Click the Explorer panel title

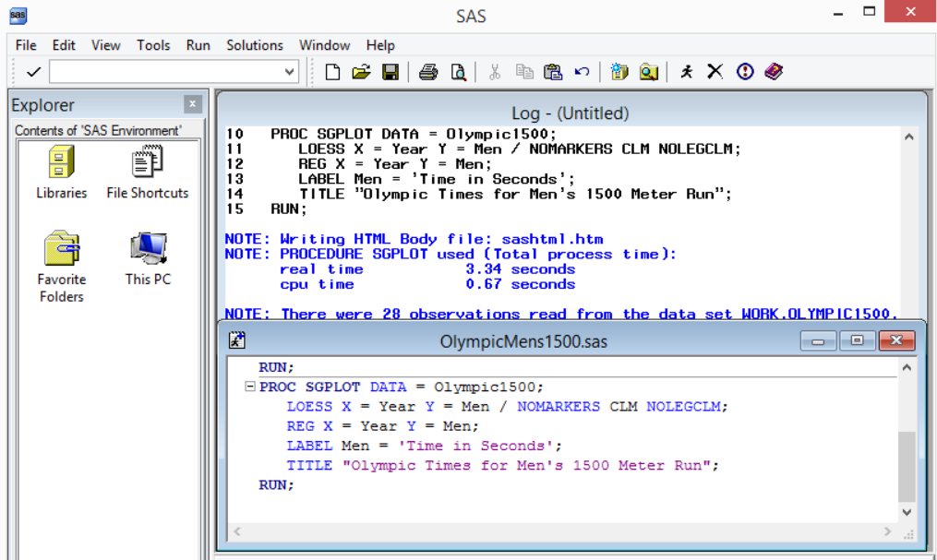(42, 105)
